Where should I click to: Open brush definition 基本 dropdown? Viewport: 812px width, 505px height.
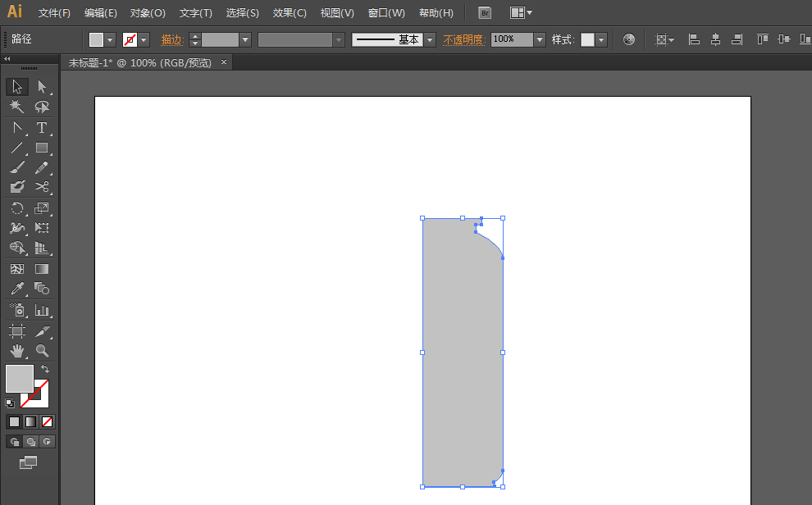pos(430,40)
